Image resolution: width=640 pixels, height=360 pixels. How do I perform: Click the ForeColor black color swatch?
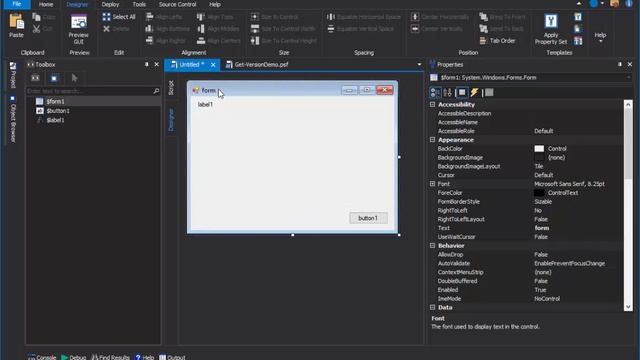click(539, 193)
